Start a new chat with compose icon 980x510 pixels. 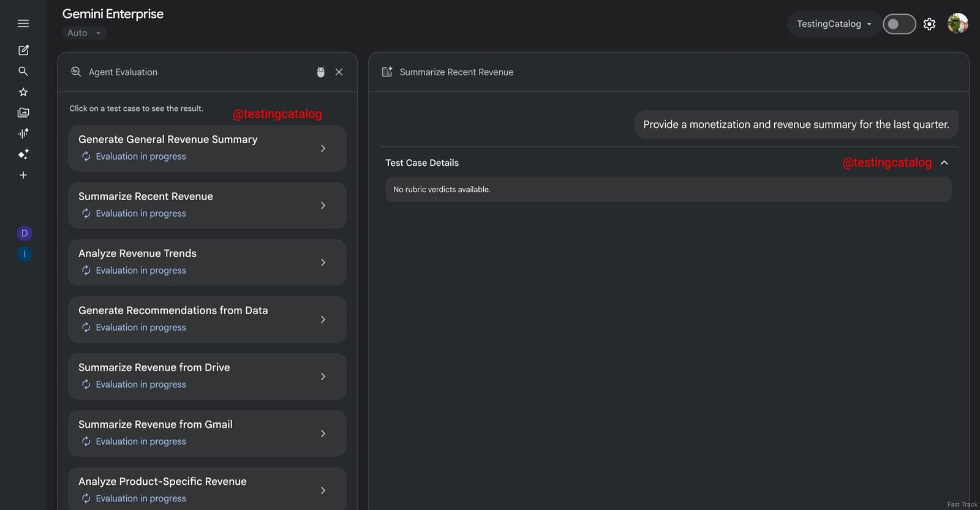[23, 50]
